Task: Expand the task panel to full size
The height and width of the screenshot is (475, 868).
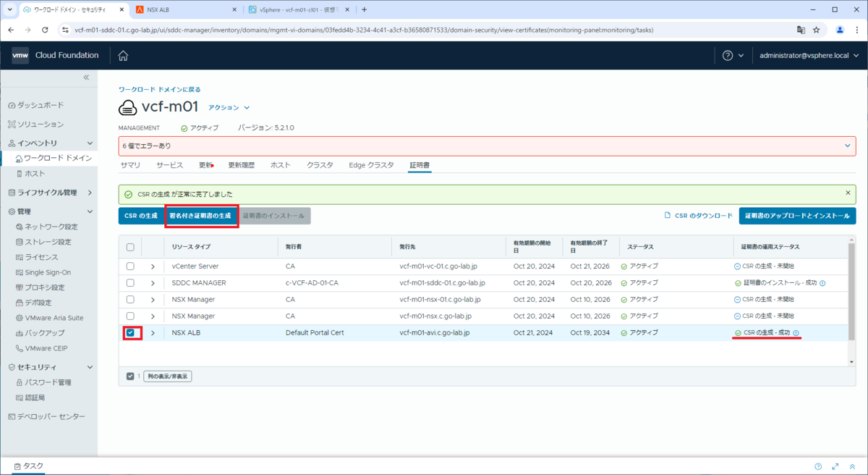Action: pos(835,466)
